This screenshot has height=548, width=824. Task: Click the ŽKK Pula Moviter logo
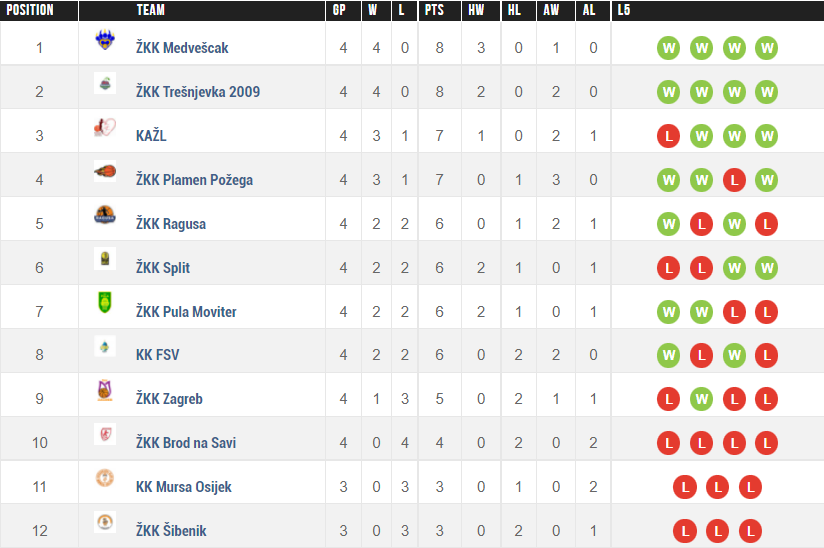tap(105, 303)
